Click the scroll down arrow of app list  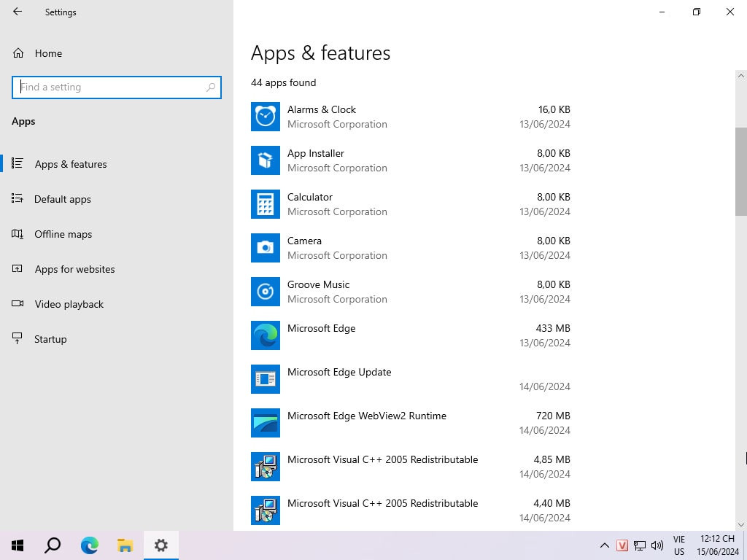click(x=741, y=524)
